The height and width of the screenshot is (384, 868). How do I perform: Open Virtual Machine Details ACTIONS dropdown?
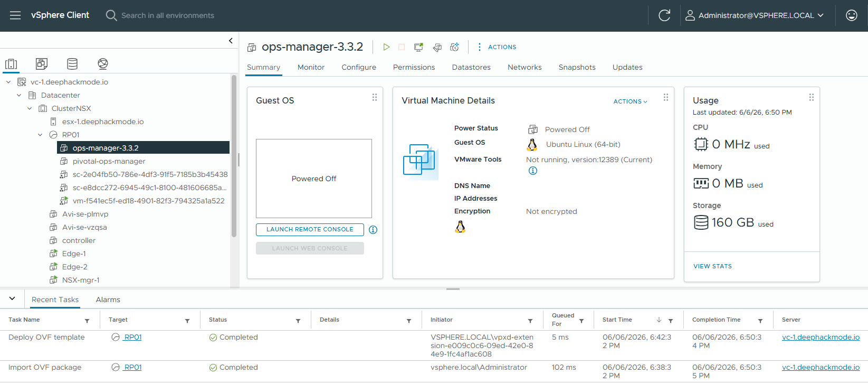coord(630,101)
